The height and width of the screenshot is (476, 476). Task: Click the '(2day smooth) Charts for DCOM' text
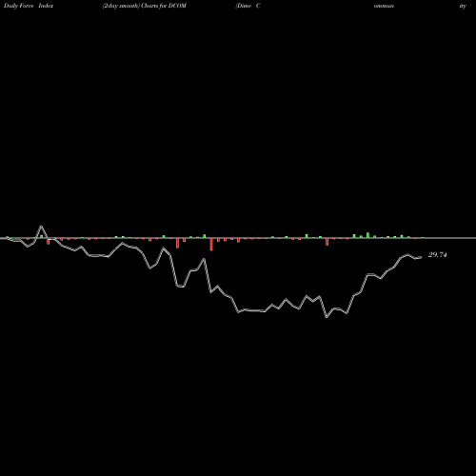(x=145, y=6)
